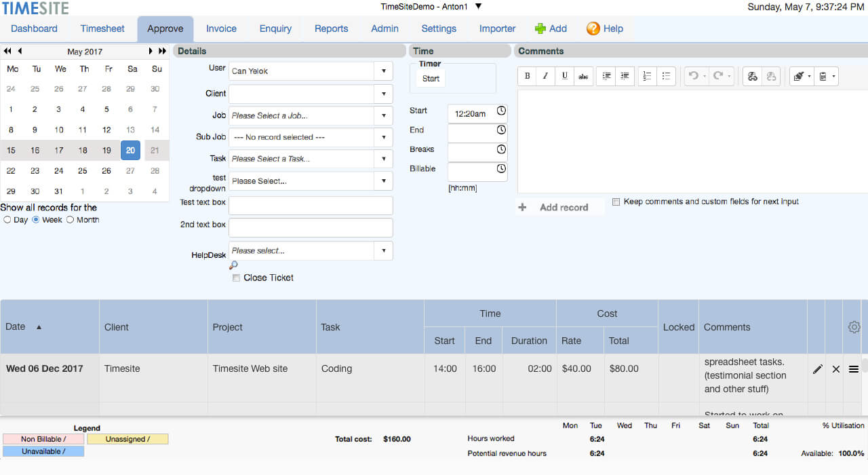Image resolution: width=868 pixels, height=475 pixels.
Task: Expand the User dropdown showing Can Yelok
Action: [383, 71]
